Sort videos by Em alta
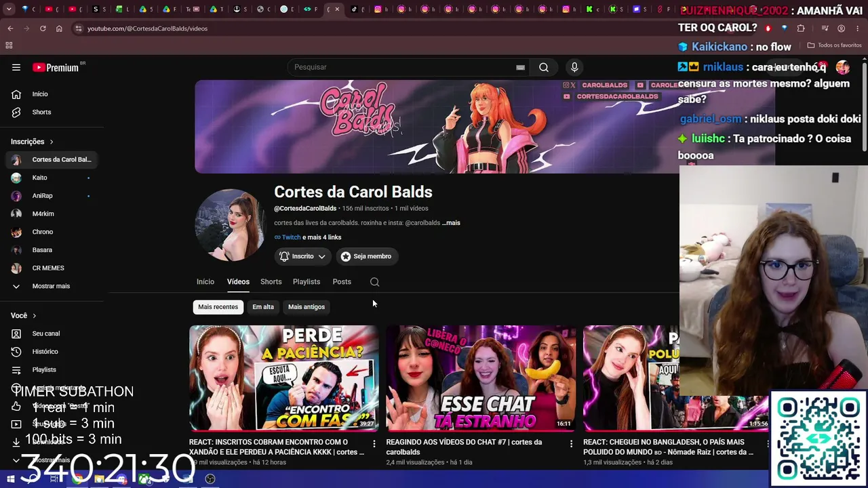Image resolution: width=868 pixels, height=488 pixels. pos(263,307)
